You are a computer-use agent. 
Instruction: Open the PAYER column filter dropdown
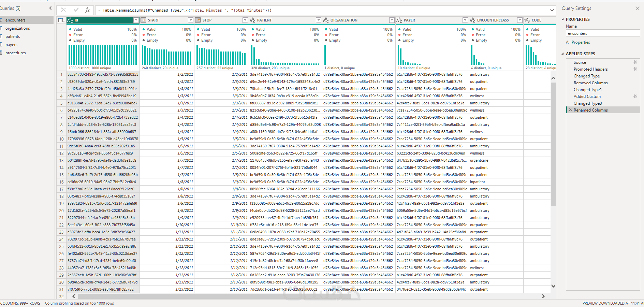(x=465, y=20)
